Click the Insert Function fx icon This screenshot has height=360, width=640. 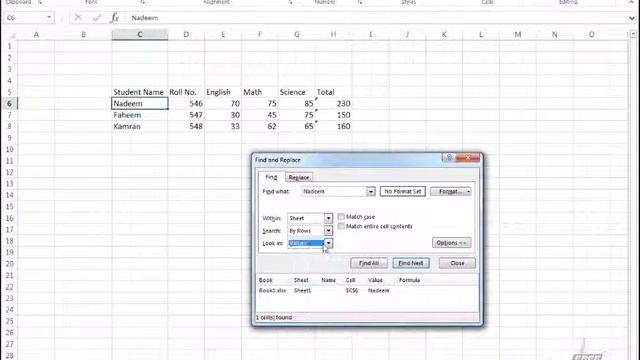pyautogui.click(x=114, y=18)
